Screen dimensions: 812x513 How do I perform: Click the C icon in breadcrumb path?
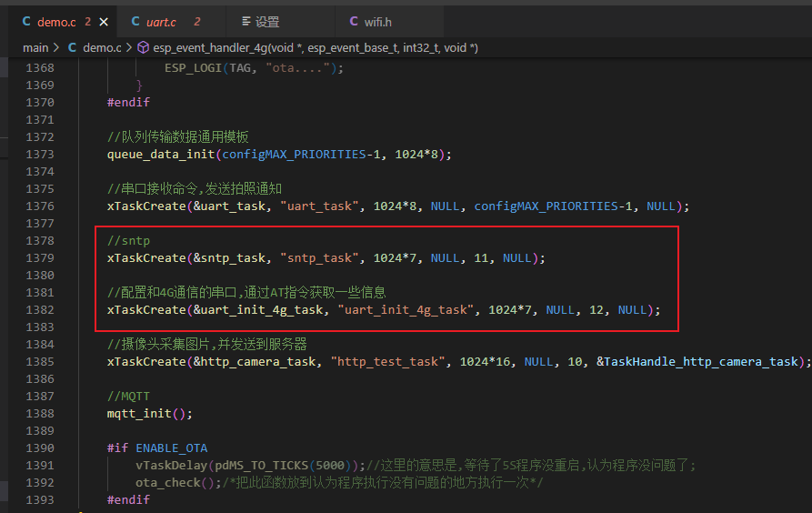click(72, 47)
